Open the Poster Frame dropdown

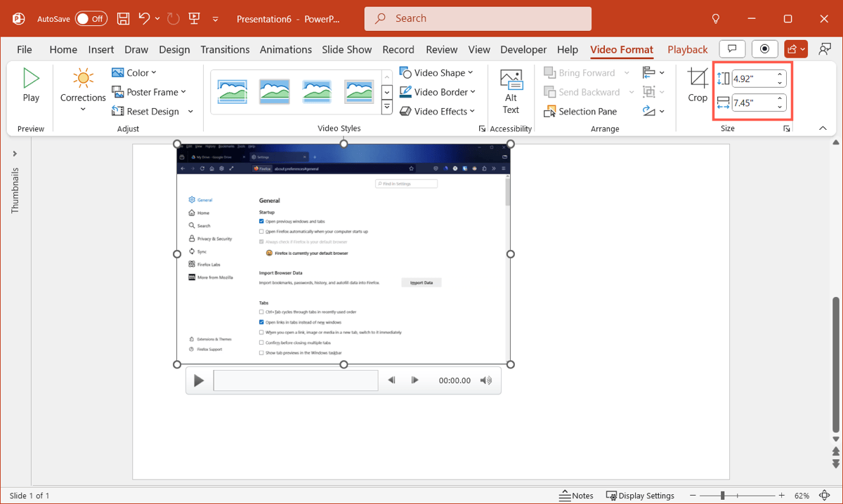(149, 92)
